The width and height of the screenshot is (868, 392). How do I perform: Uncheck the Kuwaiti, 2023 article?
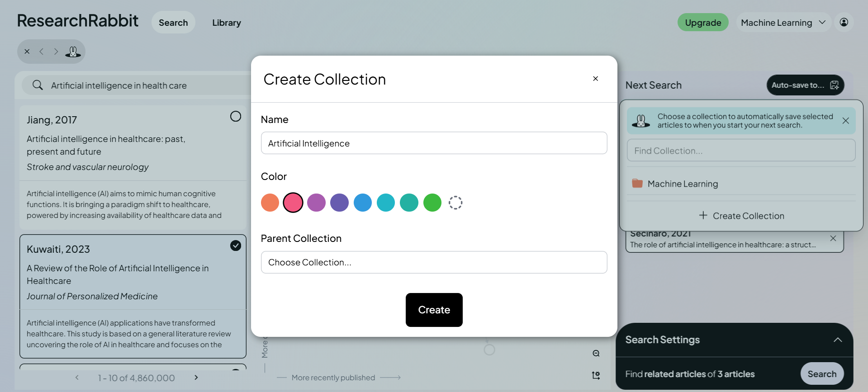click(236, 246)
